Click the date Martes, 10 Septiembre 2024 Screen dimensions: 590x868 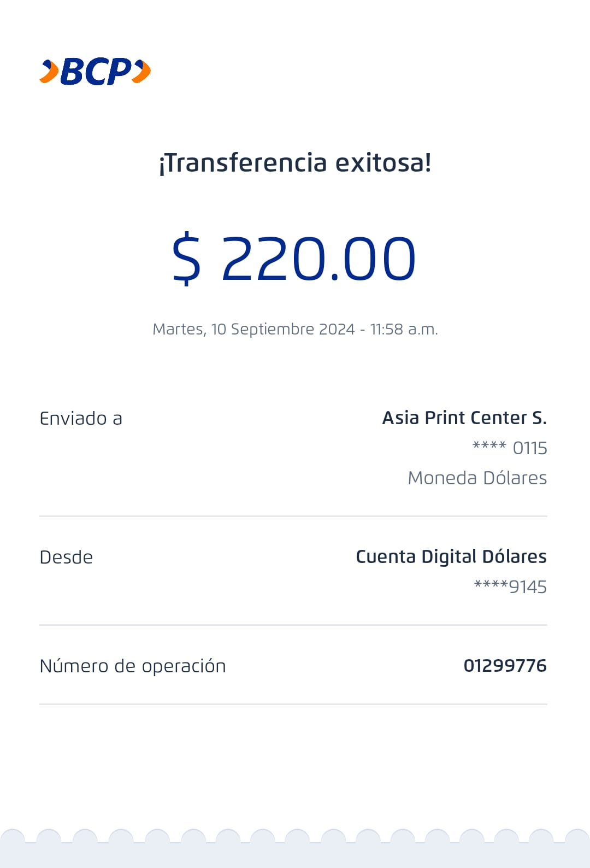253,329
